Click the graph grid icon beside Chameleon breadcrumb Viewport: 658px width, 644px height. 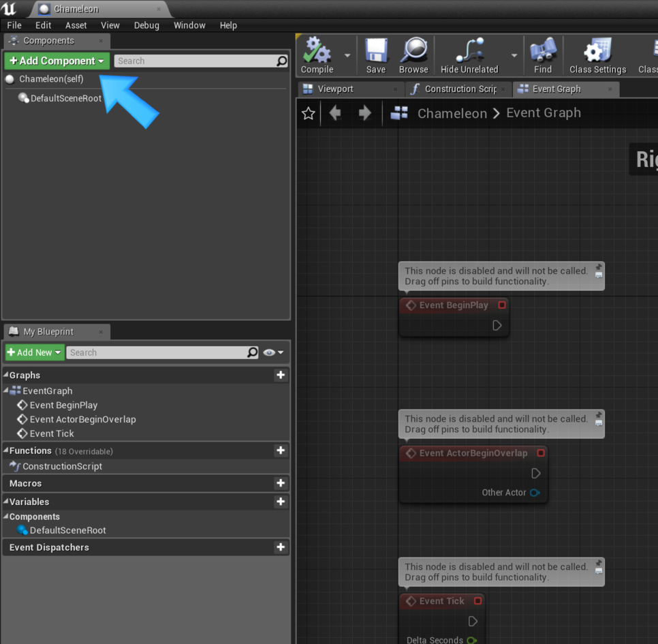coord(399,113)
